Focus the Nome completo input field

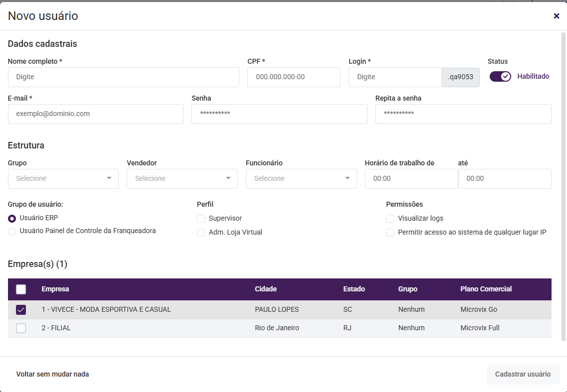[x=124, y=77]
